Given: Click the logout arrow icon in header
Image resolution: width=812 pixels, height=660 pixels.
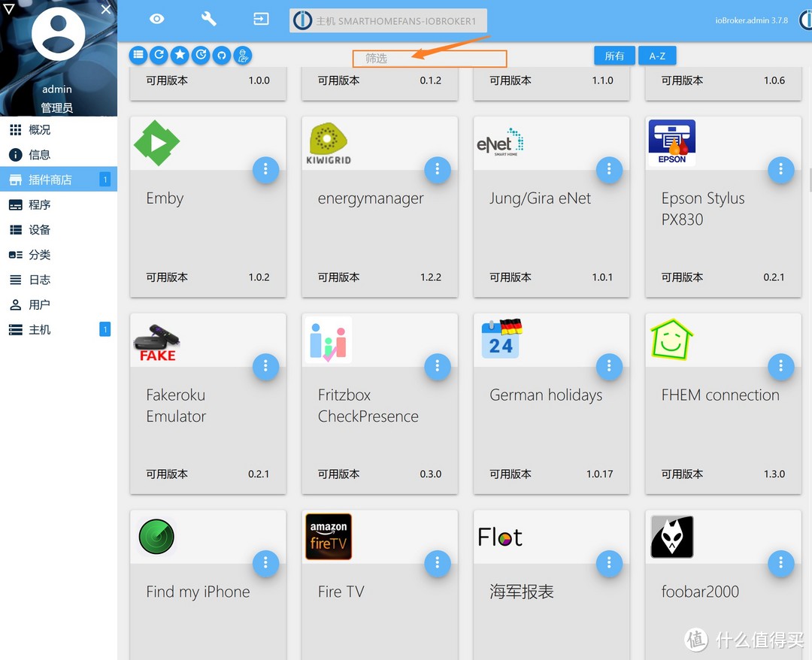Looking at the screenshot, I should (x=261, y=19).
